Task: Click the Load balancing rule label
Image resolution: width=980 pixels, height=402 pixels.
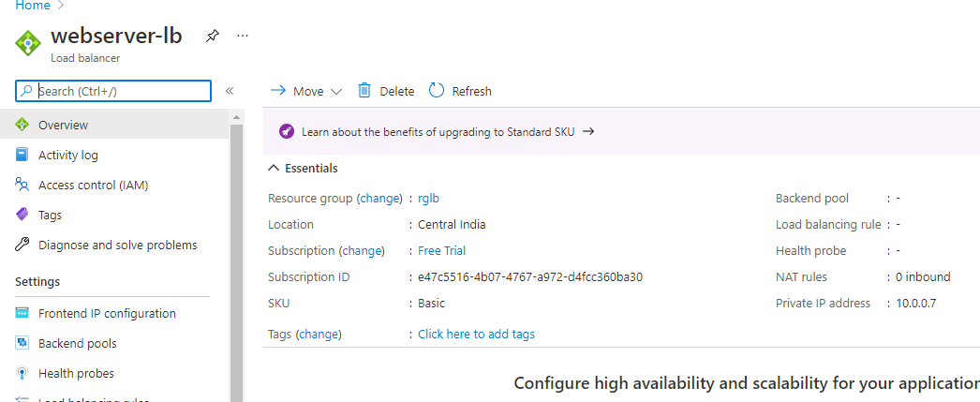Action: 828,225
